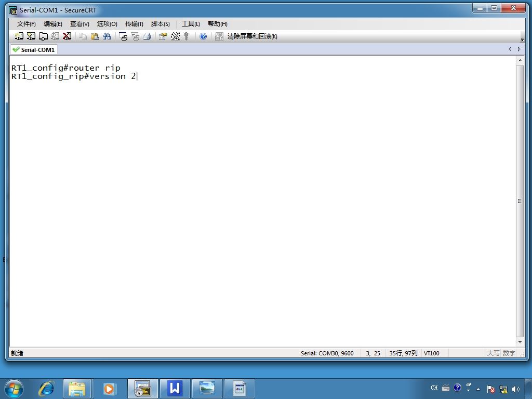
Task: Click the 'RT1_config#router rip' terminal line
Action: 66,68
